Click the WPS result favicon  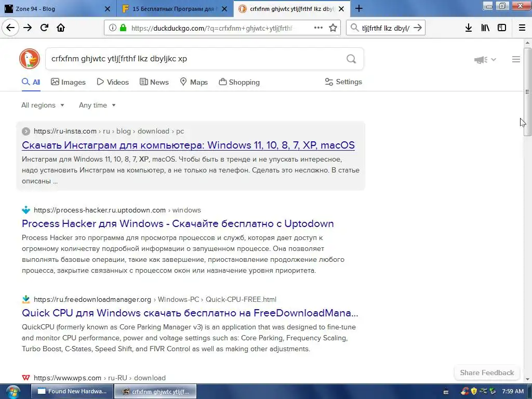[26, 378]
